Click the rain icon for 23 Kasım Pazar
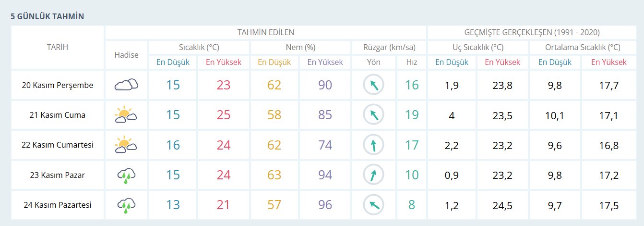The height and width of the screenshot is (226, 644). [x=126, y=175]
